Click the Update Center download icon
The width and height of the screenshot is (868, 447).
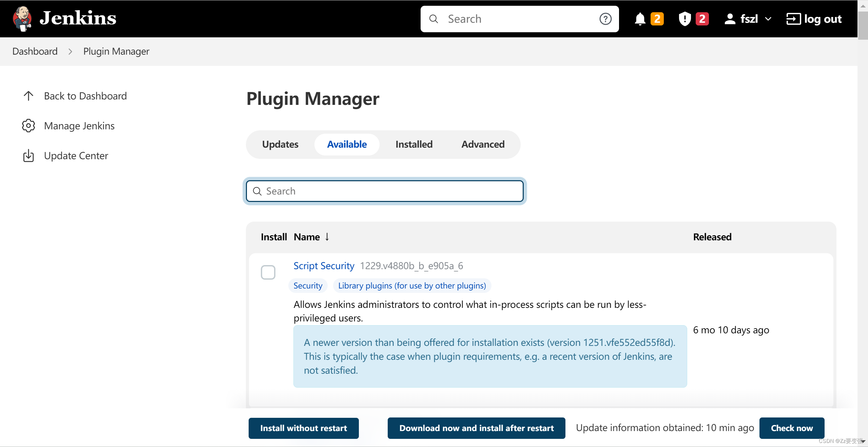[28, 156]
